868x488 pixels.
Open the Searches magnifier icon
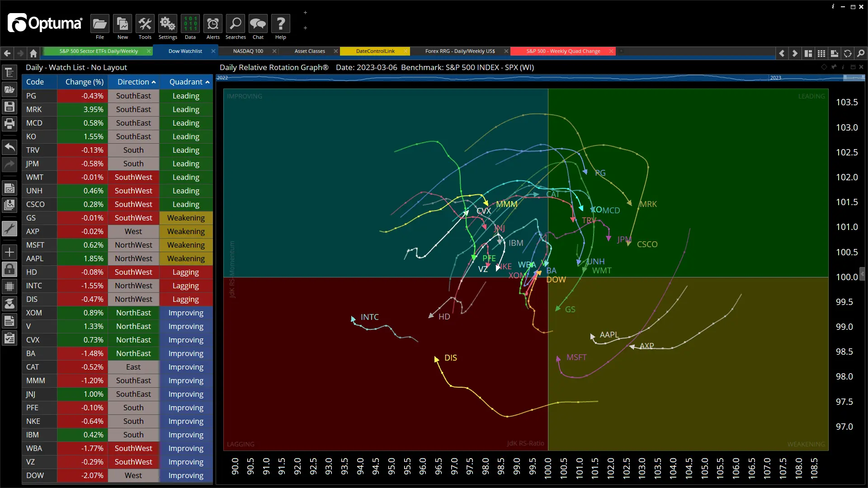click(x=236, y=24)
